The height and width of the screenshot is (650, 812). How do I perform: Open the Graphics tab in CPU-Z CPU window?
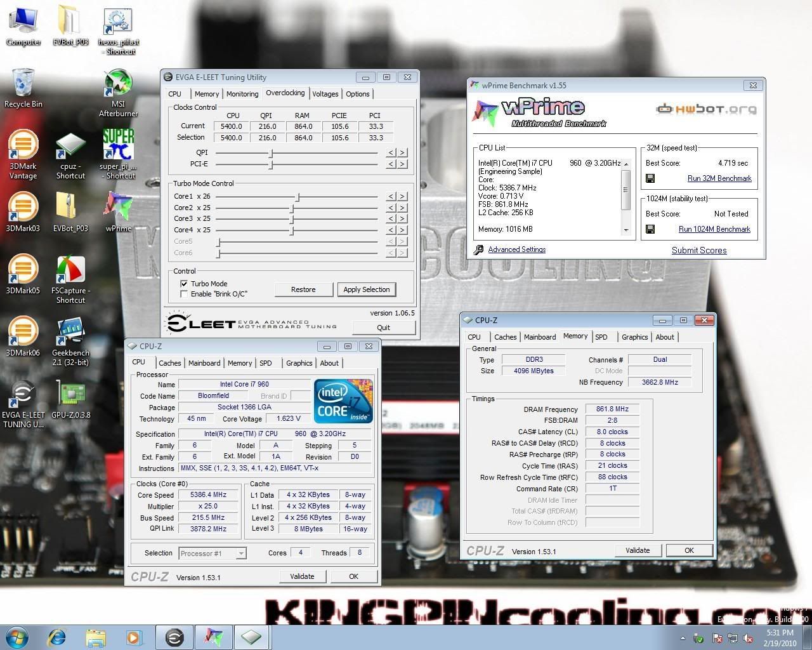299,363
